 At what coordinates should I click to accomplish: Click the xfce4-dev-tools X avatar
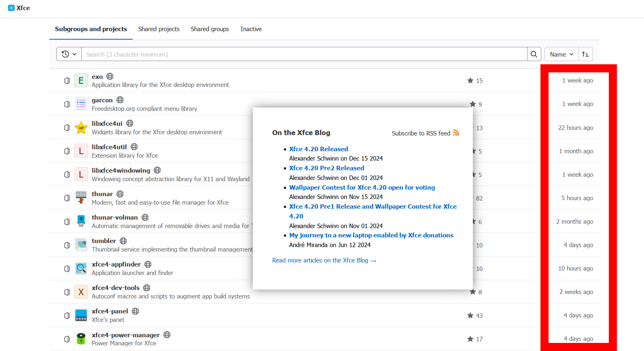pos(81,292)
